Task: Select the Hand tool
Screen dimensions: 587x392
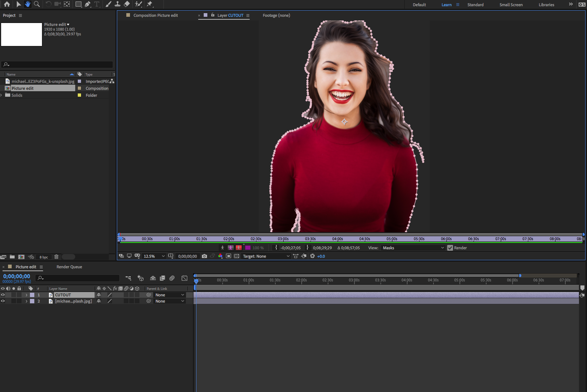Action: click(x=28, y=4)
